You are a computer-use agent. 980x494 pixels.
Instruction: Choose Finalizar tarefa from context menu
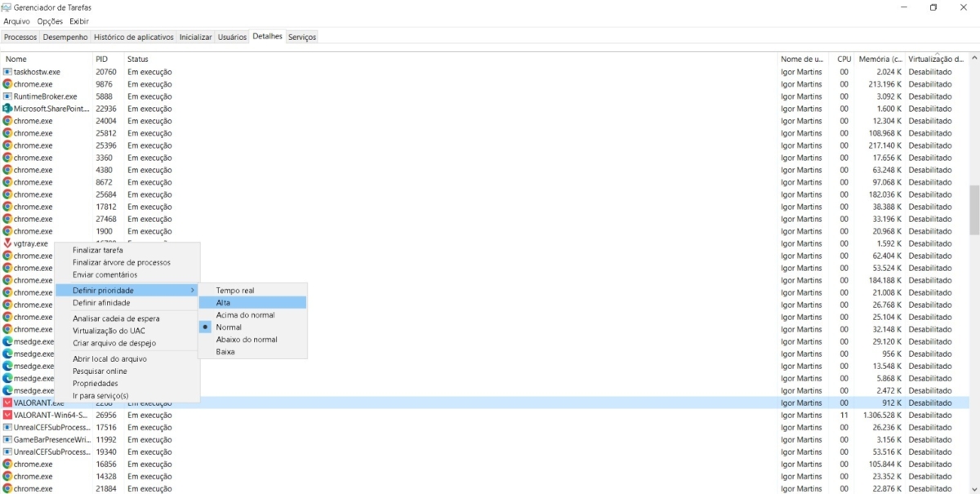(x=98, y=251)
